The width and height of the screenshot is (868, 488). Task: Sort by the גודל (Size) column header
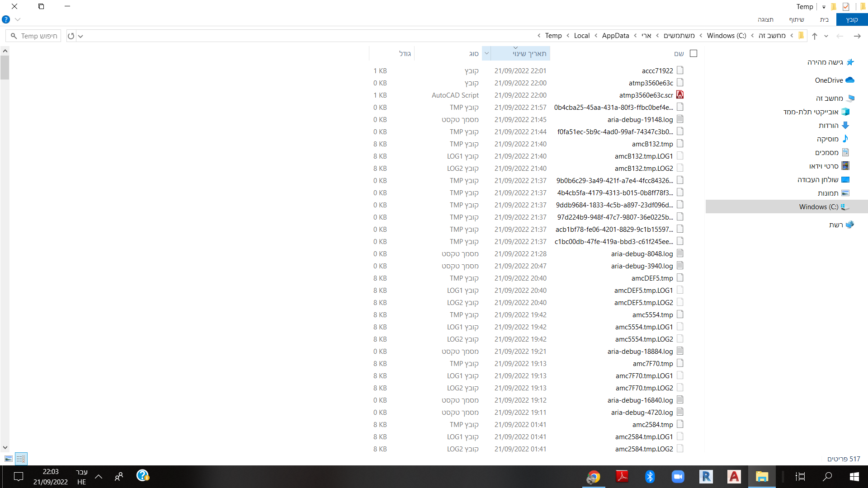tap(405, 53)
